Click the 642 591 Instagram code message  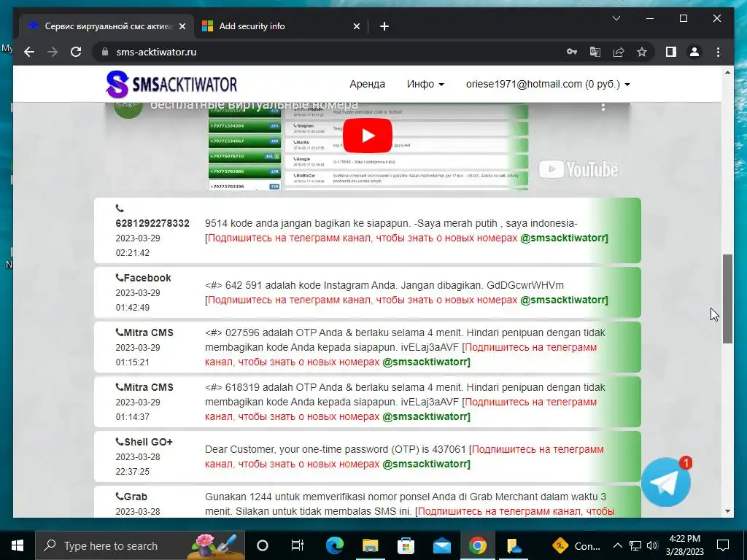(384, 285)
